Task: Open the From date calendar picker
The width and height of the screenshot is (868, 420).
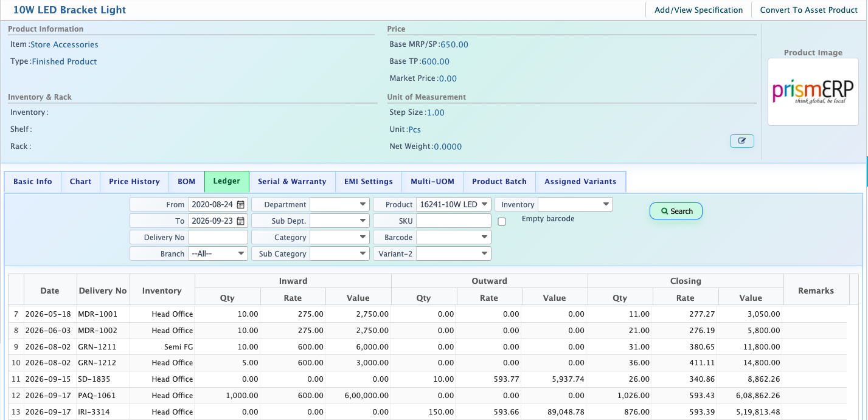Action: pyautogui.click(x=241, y=205)
